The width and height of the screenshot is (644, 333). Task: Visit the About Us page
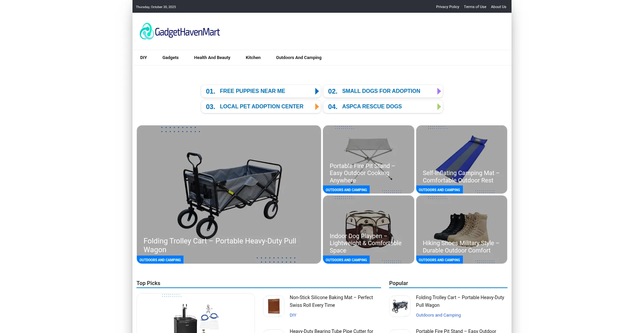[x=498, y=7]
